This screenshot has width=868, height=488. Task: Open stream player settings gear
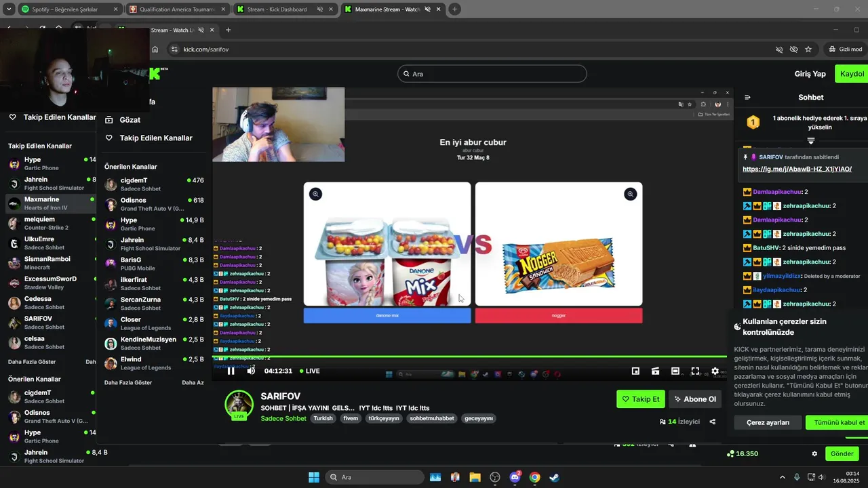tap(715, 371)
